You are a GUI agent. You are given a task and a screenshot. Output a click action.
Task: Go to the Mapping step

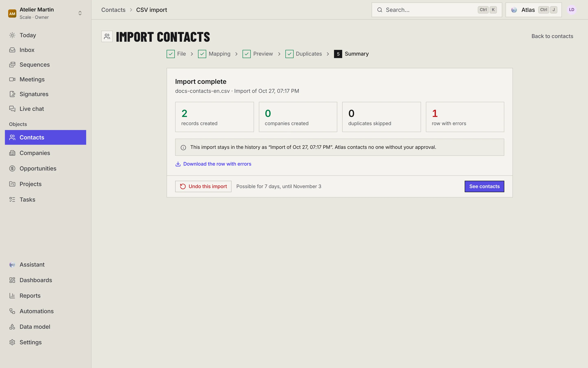click(x=214, y=54)
